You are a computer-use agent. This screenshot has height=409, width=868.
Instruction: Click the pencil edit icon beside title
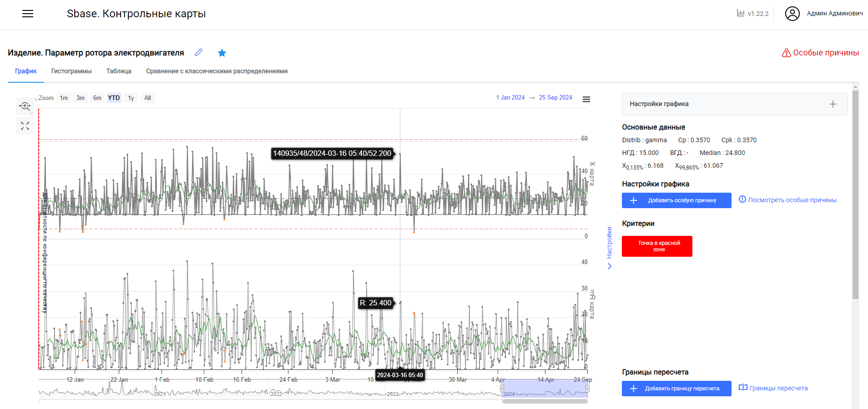199,53
